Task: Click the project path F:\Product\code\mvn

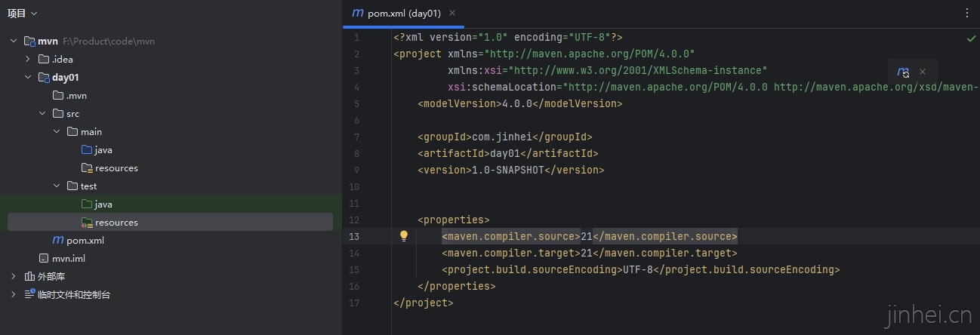Action: (x=109, y=41)
